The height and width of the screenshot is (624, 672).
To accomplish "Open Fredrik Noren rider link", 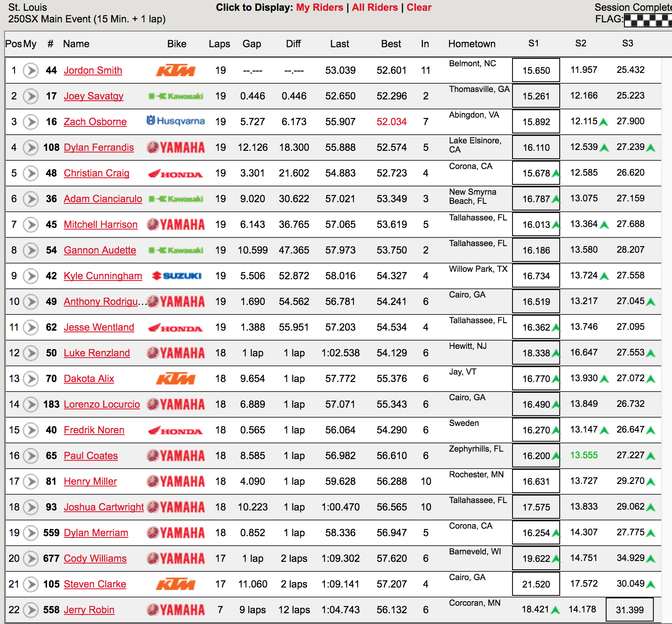I will [x=94, y=430].
